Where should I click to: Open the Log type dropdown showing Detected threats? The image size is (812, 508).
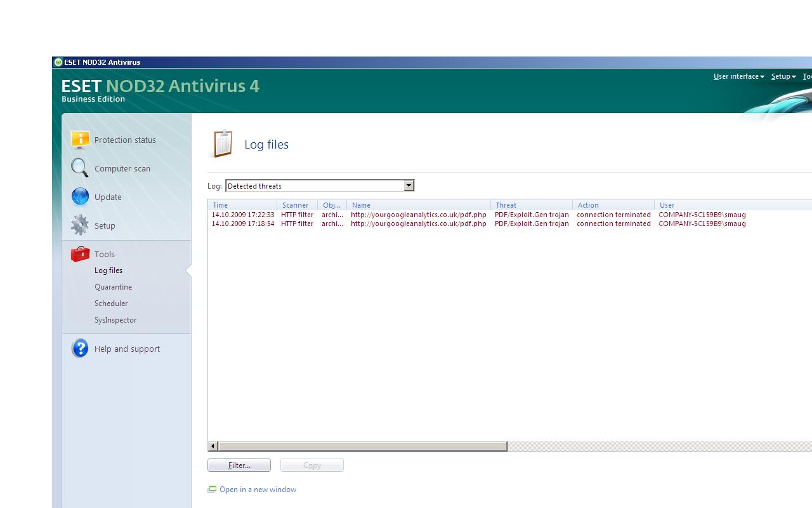(x=320, y=185)
